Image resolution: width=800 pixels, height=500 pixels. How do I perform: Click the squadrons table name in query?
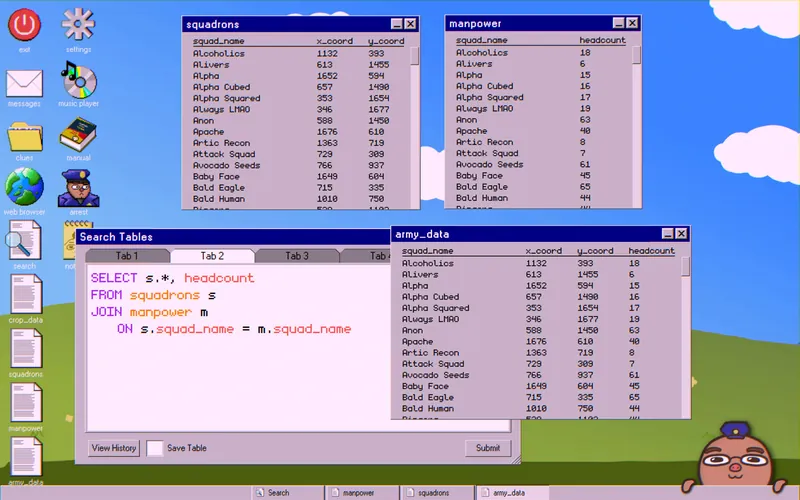coord(164,295)
